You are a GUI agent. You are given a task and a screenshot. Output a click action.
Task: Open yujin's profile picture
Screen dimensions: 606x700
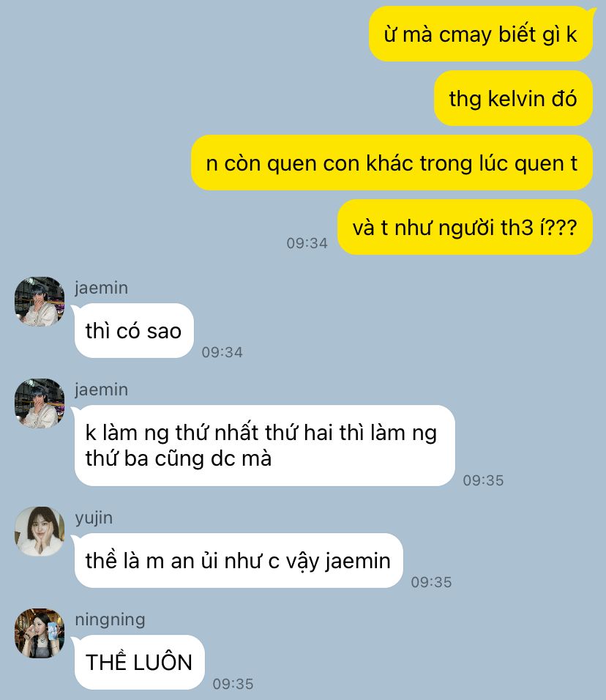pos(40,532)
